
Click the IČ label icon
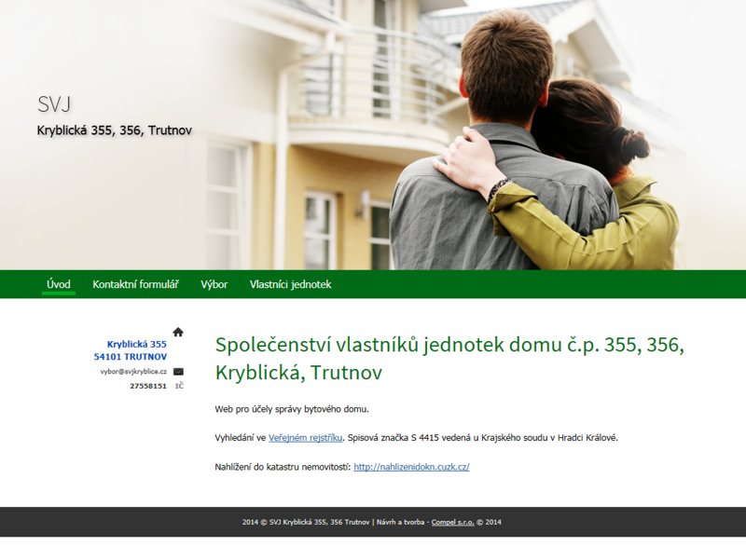179,386
